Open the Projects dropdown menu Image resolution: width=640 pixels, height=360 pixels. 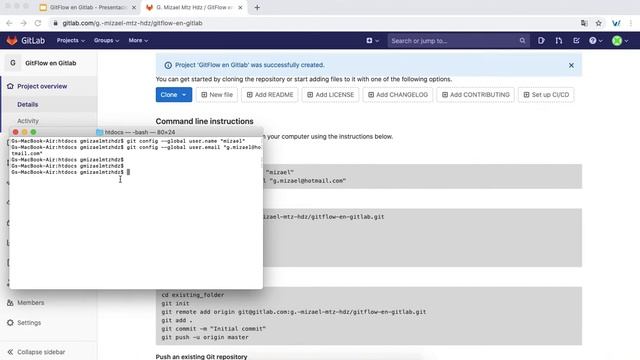(x=71, y=40)
